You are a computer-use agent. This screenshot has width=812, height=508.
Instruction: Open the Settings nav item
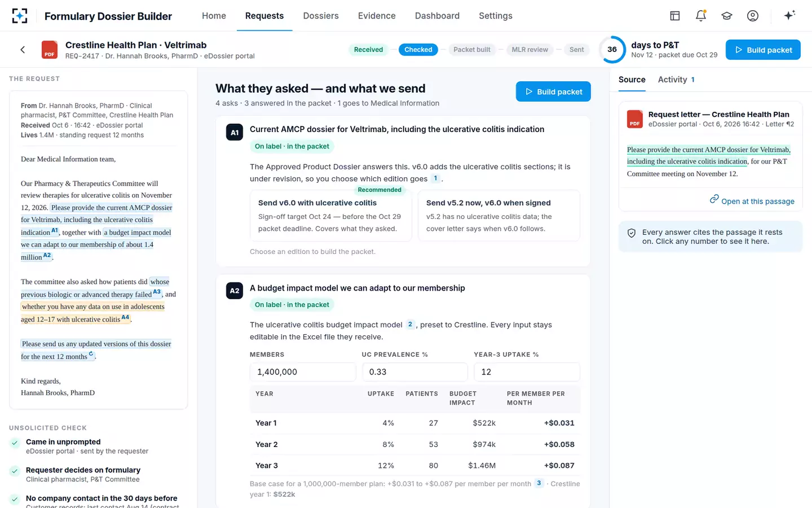496,16
